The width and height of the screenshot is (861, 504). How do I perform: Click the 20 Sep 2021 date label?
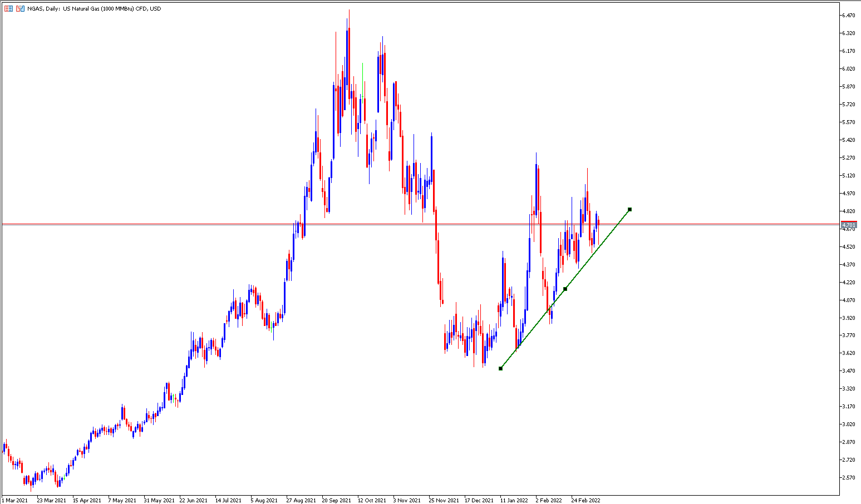(337, 500)
